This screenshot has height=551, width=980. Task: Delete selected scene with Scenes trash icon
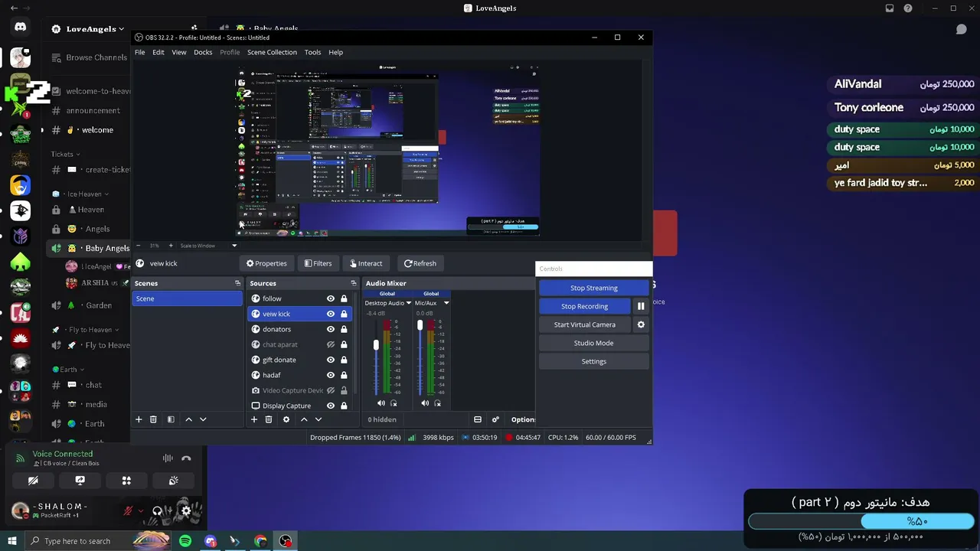tap(153, 419)
